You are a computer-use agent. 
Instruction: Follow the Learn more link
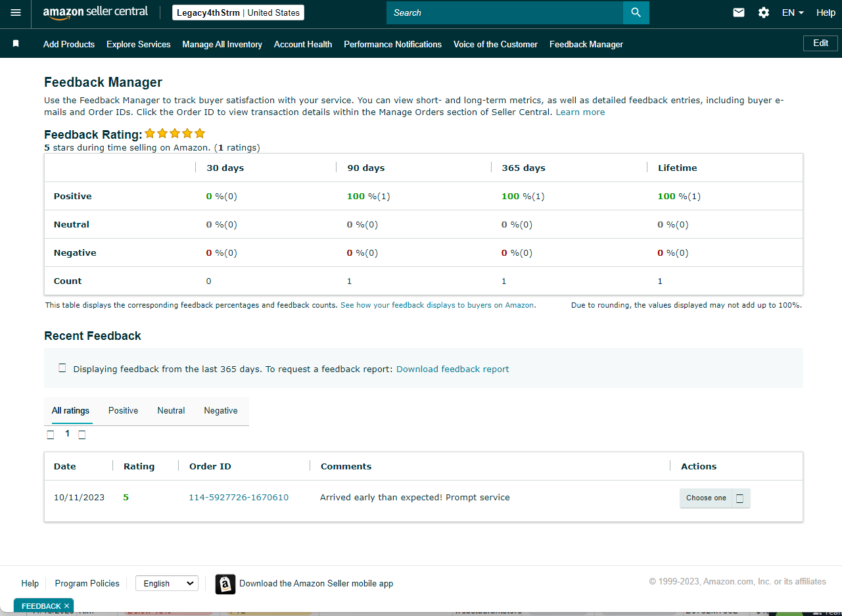(x=580, y=112)
